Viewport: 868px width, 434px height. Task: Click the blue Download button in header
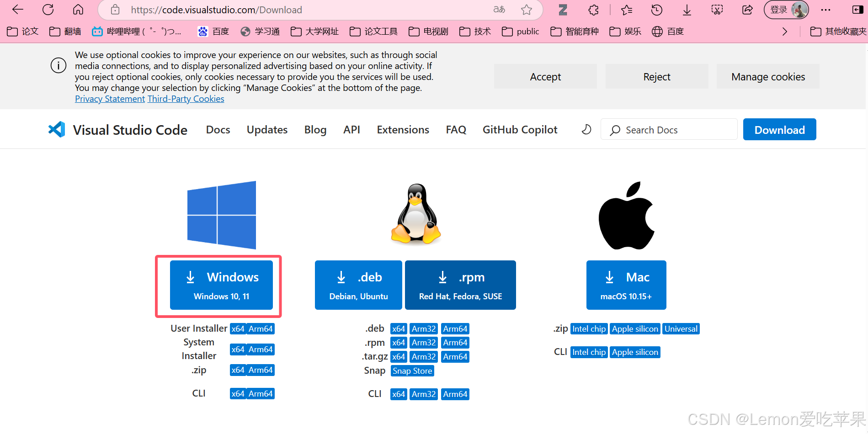tap(779, 130)
